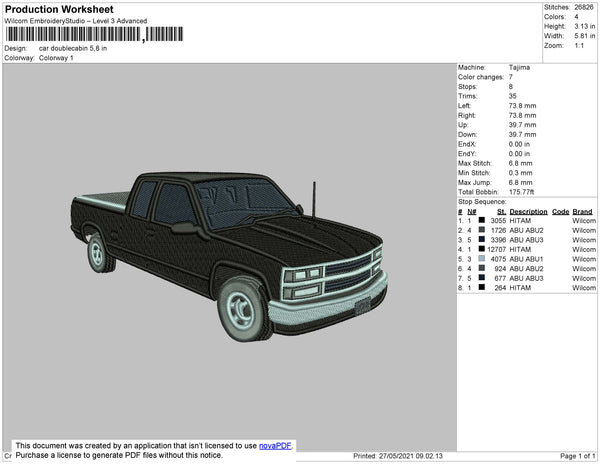Screen dimensions: 600x464
Task: Click the gray swatch for stop 2 ABU2
Action: pos(482,230)
